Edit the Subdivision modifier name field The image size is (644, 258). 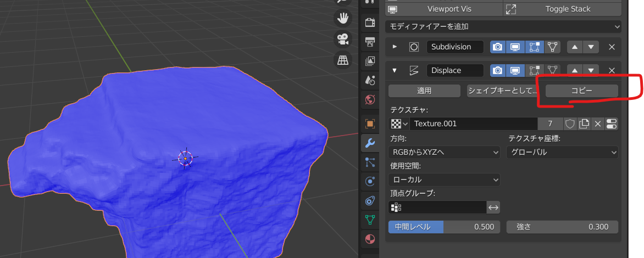pos(455,47)
